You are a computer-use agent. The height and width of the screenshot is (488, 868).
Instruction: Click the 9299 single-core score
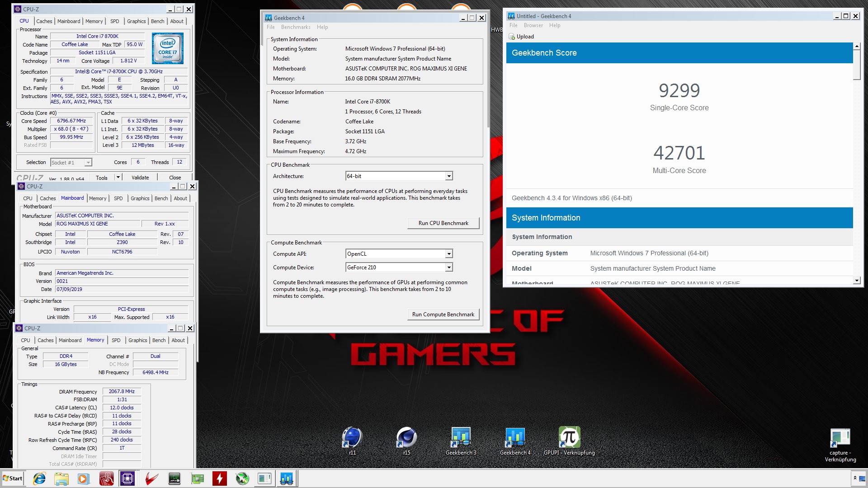coord(679,90)
